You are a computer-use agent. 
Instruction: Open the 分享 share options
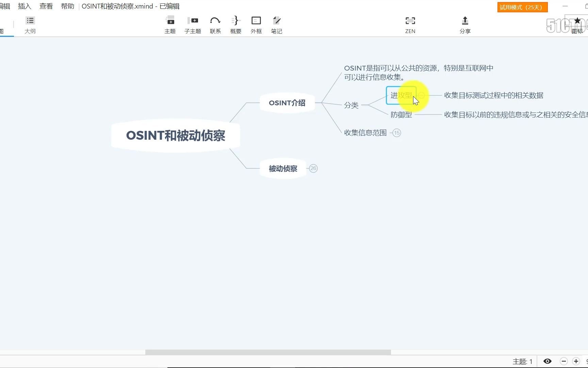pyautogui.click(x=465, y=25)
